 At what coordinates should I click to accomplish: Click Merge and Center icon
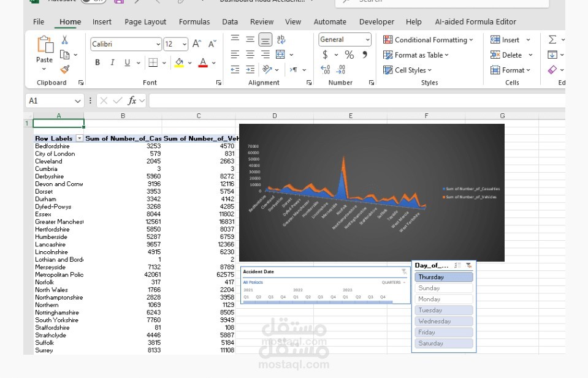280,55
